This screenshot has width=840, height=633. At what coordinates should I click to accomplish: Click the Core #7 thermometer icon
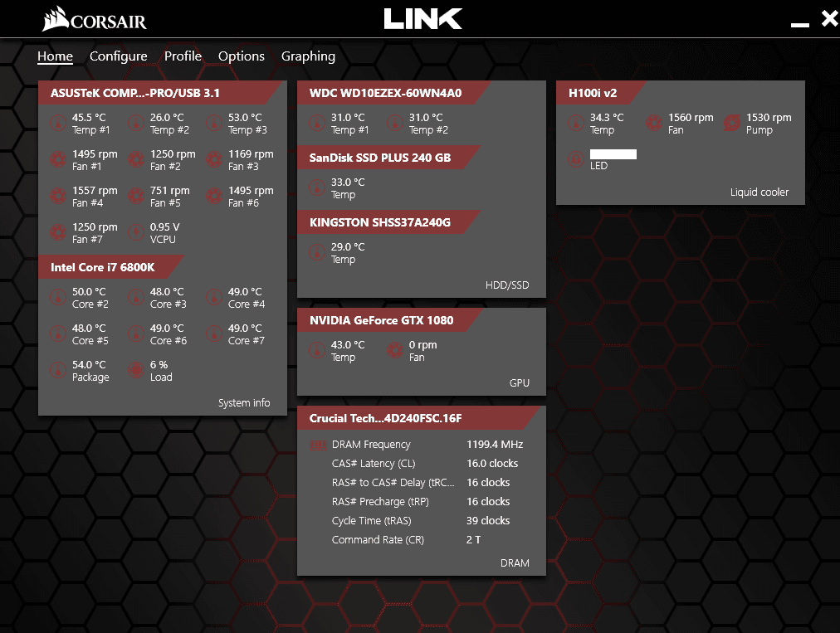coord(214,334)
